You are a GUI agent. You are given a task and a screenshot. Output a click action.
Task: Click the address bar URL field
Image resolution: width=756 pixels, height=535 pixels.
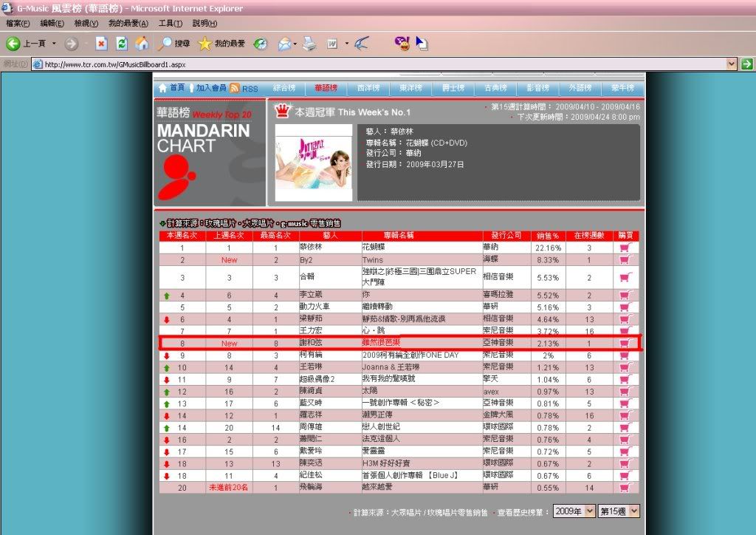click(369, 64)
